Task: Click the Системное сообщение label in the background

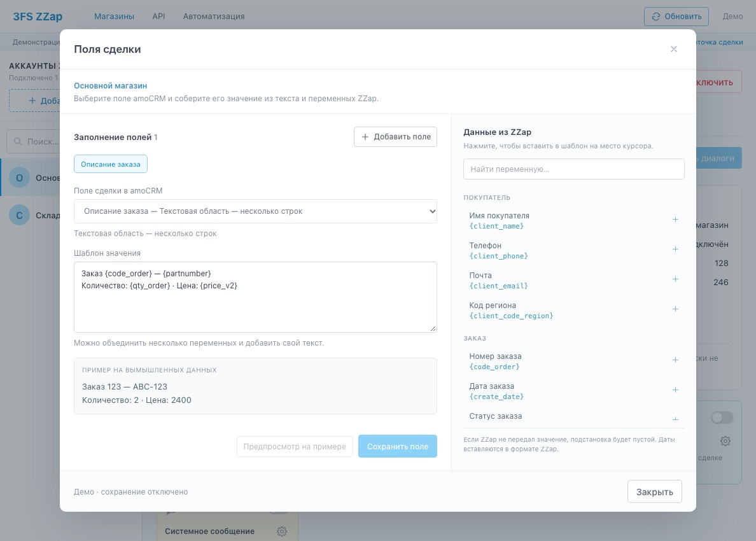Action: tap(210, 531)
